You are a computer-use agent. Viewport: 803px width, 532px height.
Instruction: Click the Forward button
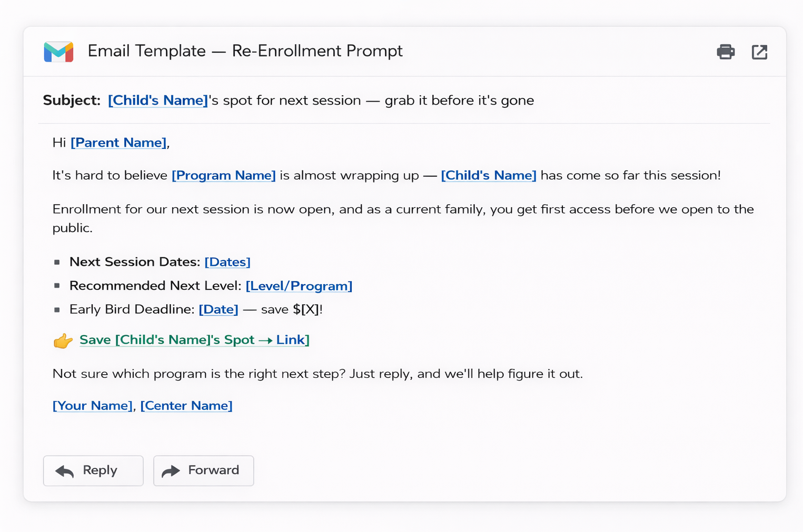[203, 470]
